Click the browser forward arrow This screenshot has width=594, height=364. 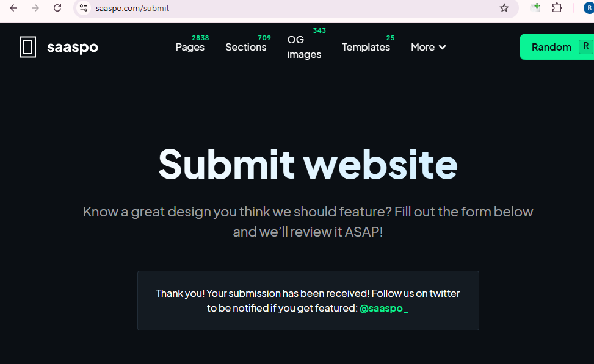35,8
